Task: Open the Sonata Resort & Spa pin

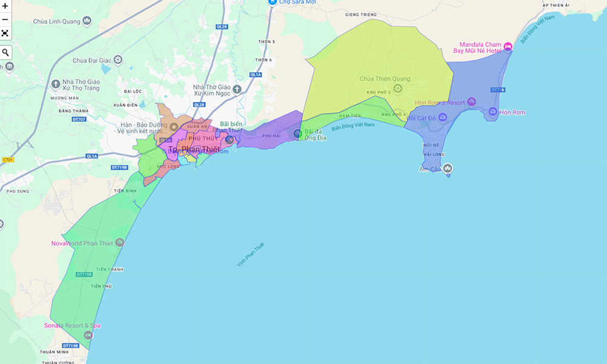Action: tap(89, 335)
